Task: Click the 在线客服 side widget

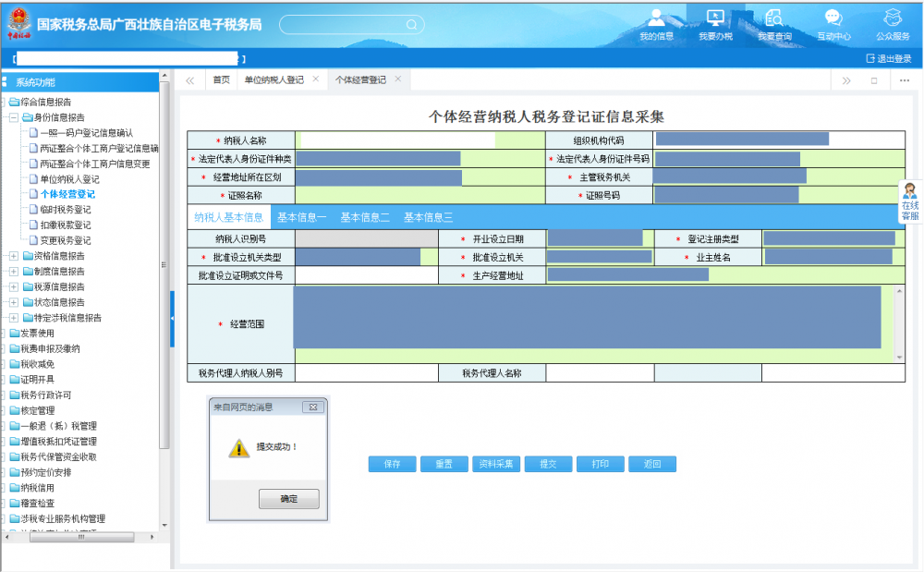Action: tap(910, 202)
